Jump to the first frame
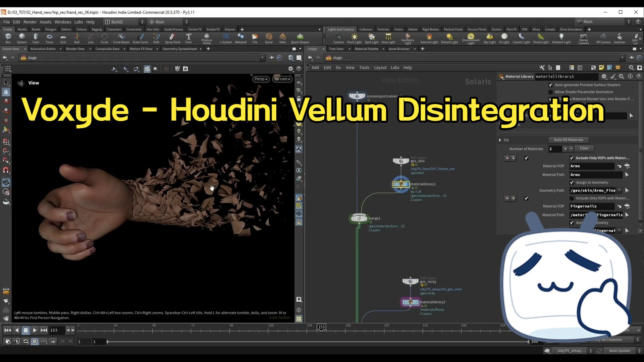Image resolution: width=644 pixels, height=362 pixels. click(7, 330)
